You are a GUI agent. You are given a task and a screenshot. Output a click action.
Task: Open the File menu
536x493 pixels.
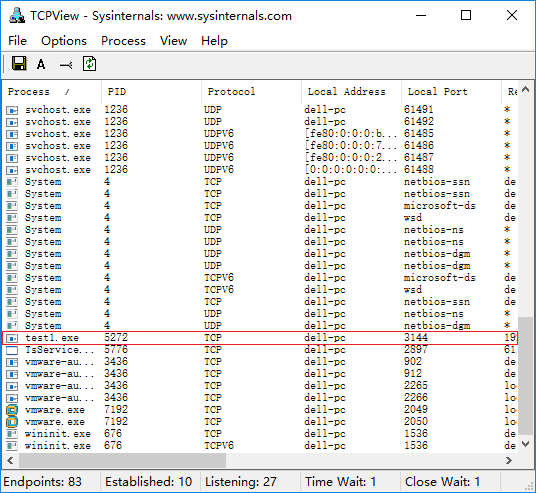[17, 41]
